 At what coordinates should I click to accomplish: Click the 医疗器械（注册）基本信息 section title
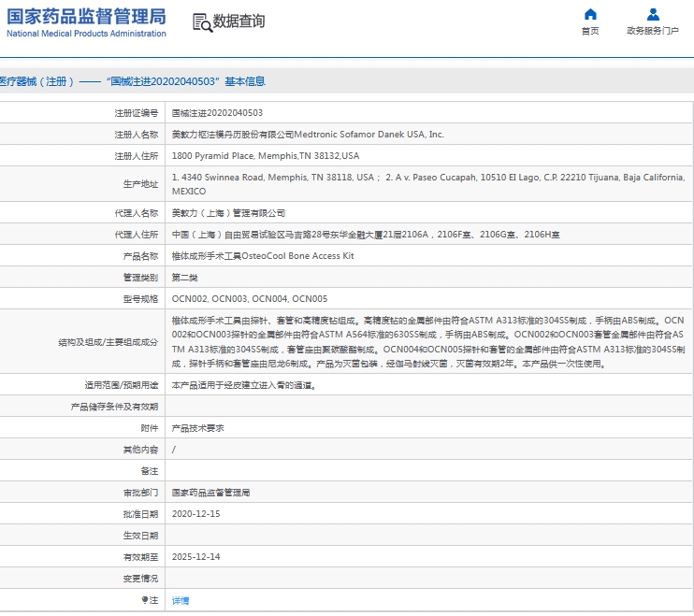tap(132, 81)
